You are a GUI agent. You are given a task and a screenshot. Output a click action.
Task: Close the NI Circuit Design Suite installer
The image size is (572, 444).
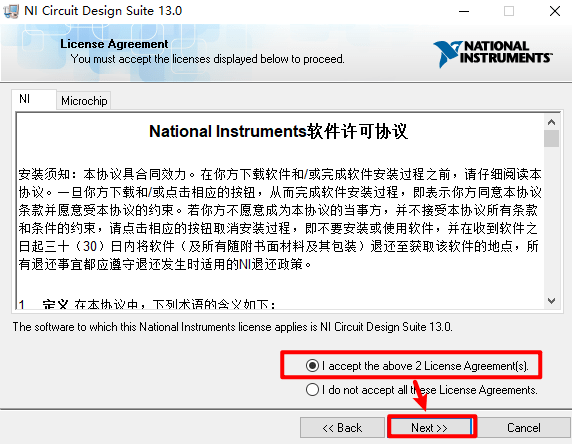pyautogui.click(x=555, y=11)
